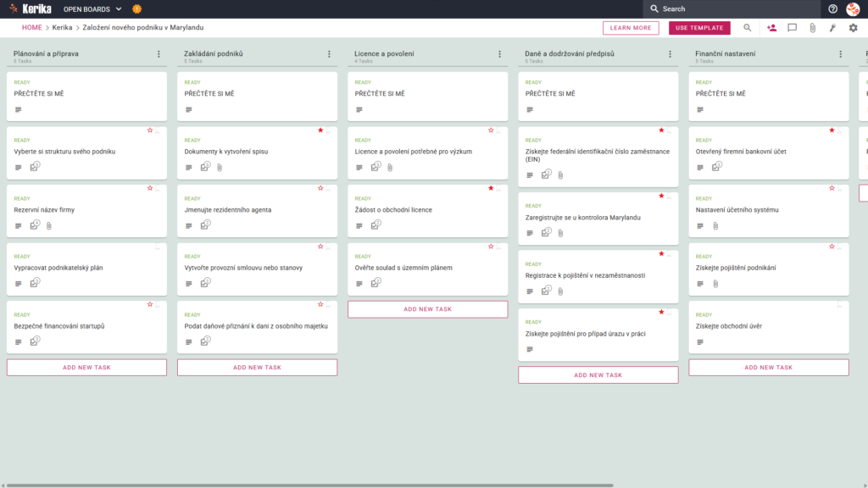Toggle star on Otevřený firemní bankovní účet
868x488 pixels.
point(832,130)
